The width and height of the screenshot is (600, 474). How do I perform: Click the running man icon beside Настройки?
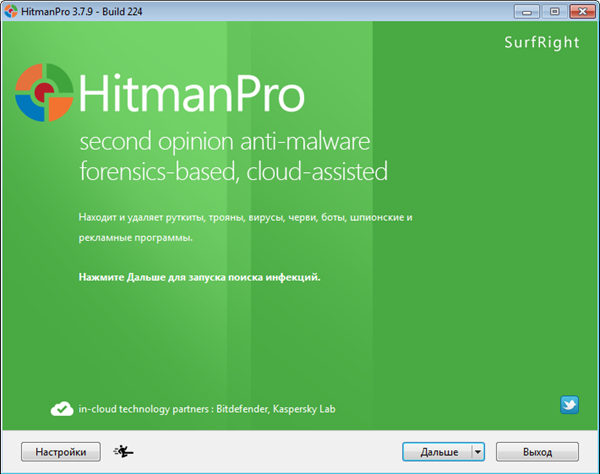pos(125,452)
